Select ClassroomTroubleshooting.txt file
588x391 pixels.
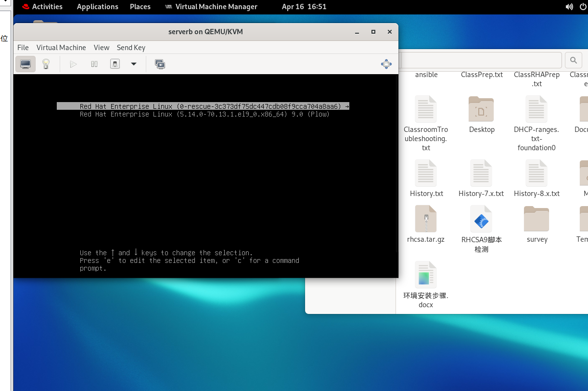426,124
